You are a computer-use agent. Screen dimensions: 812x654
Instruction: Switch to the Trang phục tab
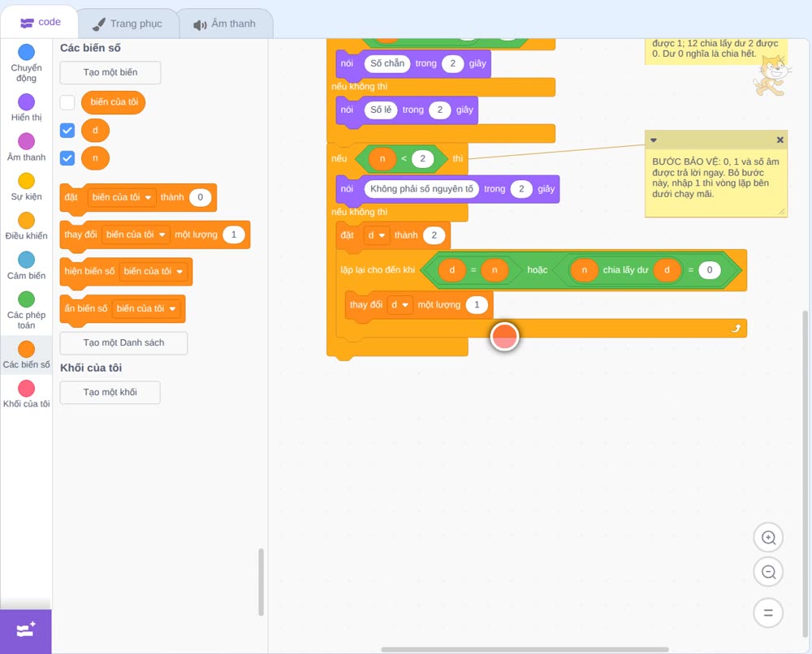(x=127, y=24)
